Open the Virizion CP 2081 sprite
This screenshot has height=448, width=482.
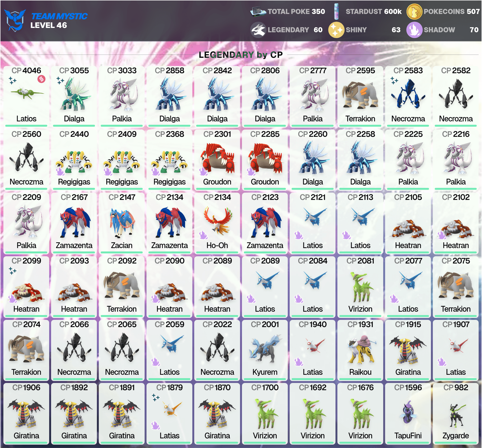(362, 286)
